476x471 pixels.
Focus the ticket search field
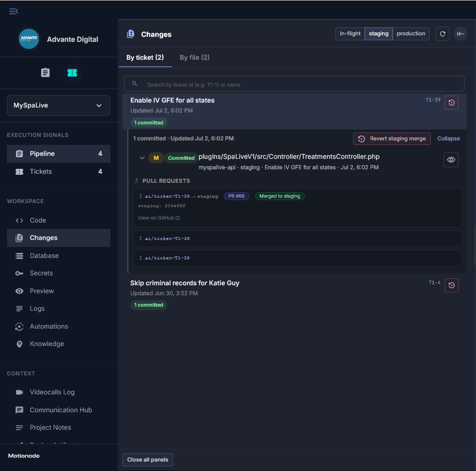tap(294, 84)
